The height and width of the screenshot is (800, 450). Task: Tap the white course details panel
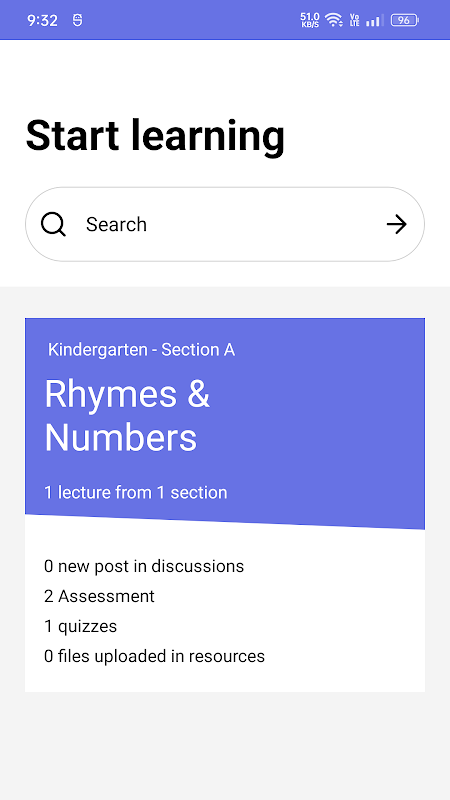point(225,610)
